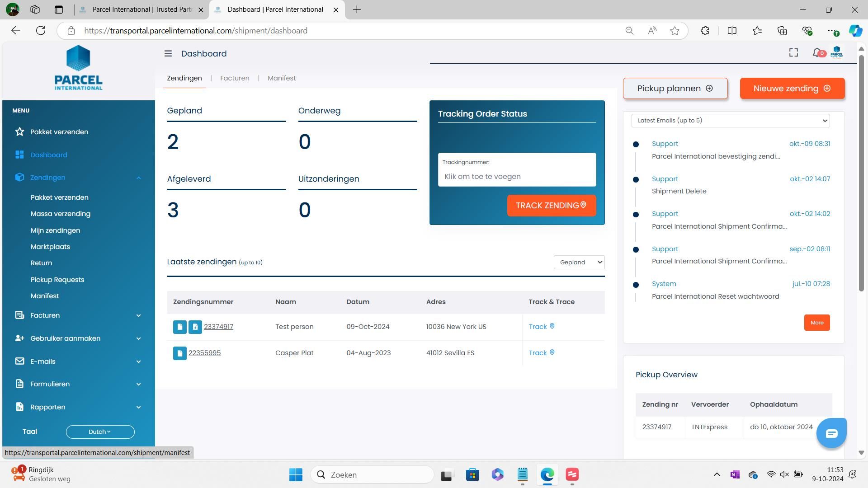Screen dimensions: 868x488
Task: Open the Gepland filter dropdown
Action: pyautogui.click(x=579, y=263)
